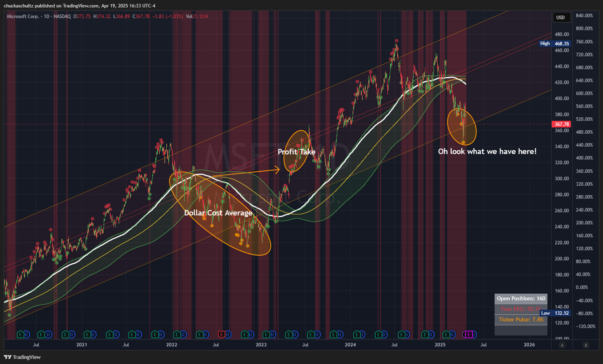Open the dividend marker beside the magenta earnings marker

[x=474, y=334]
